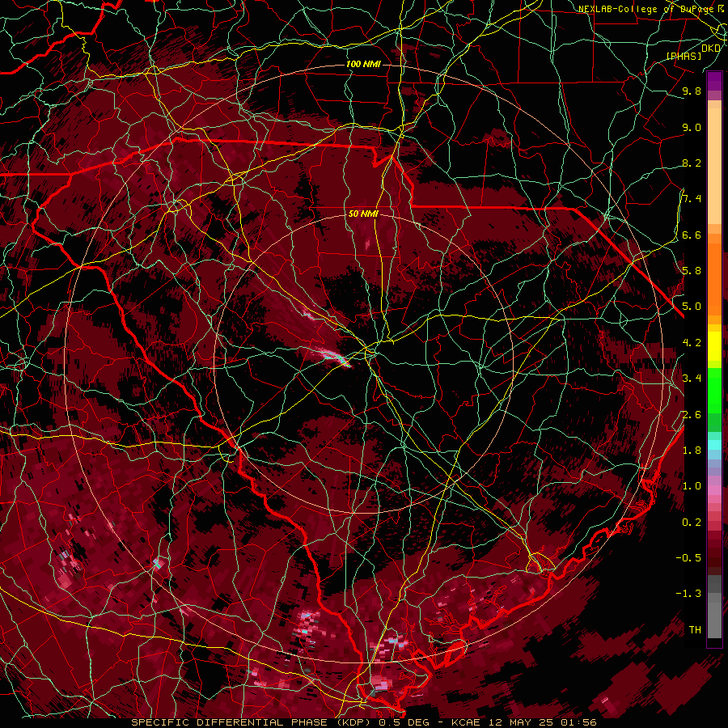Click the 4.2 scale value
The width and height of the screenshot is (728, 728).
coord(692,343)
